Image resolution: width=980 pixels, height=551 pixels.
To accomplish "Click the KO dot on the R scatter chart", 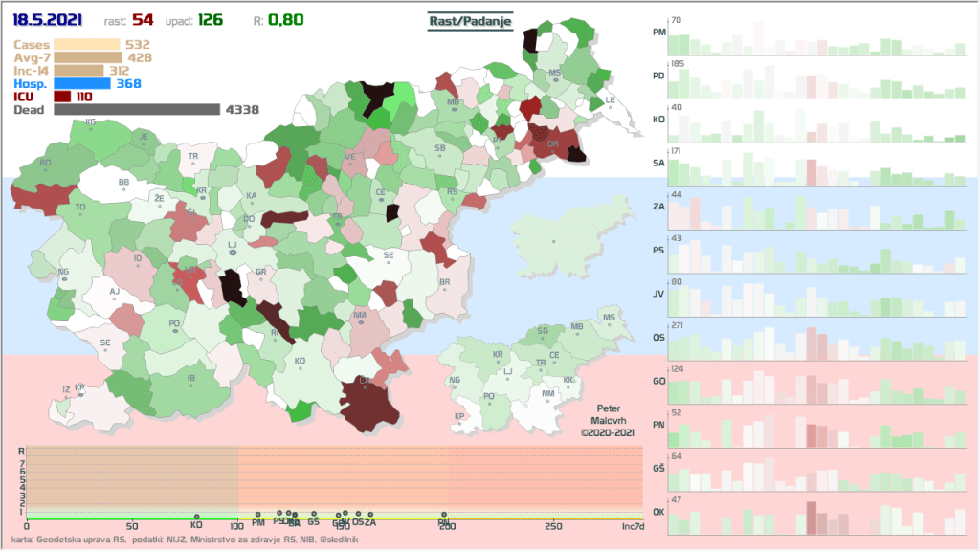I will coord(196,518).
